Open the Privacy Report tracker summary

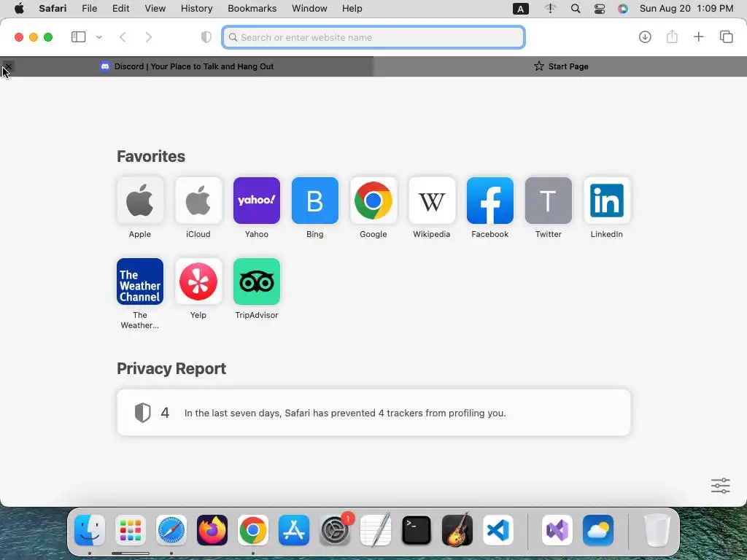[x=373, y=413]
